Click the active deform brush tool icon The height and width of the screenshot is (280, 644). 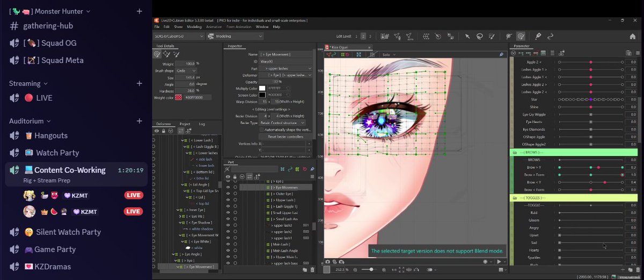tap(521, 36)
